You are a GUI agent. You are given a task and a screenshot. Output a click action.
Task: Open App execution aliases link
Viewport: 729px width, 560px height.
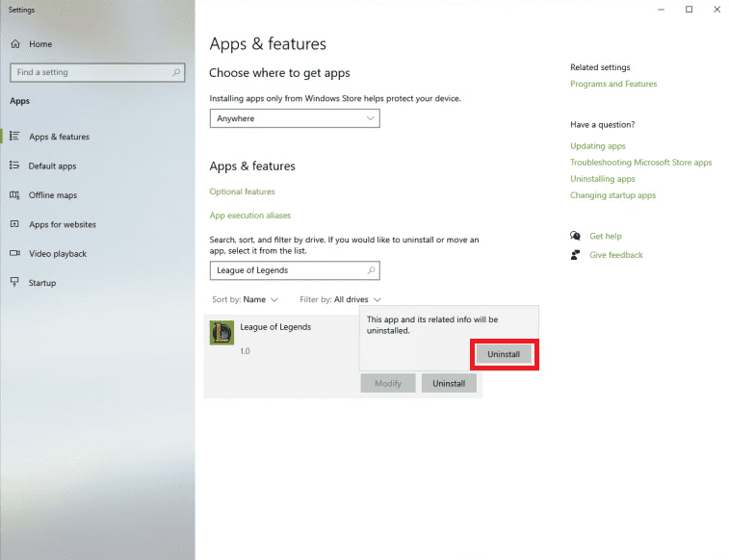coord(250,216)
